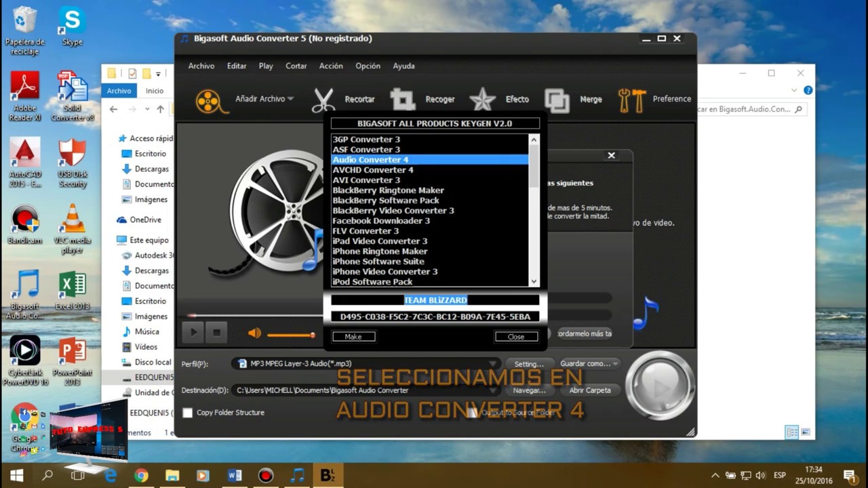The height and width of the screenshot is (488, 868).
Task: Click keygen list scroll up arrow
Action: click(534, 140)
